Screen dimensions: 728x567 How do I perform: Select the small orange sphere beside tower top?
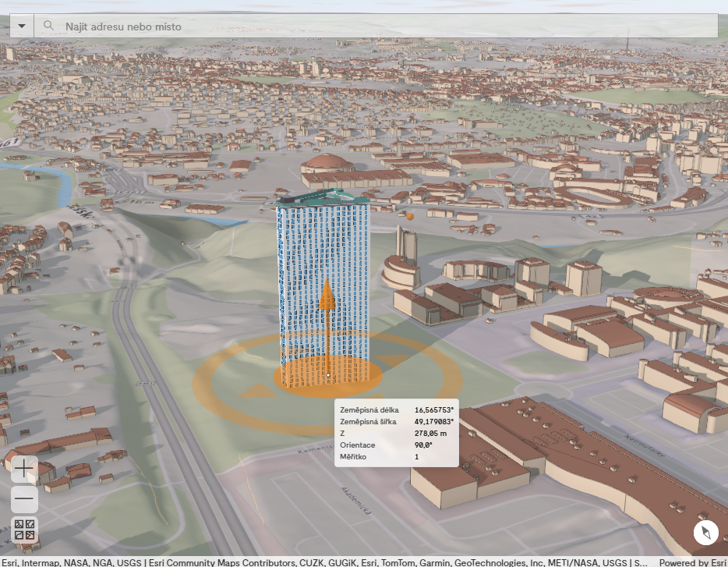(x=409, y=215)
